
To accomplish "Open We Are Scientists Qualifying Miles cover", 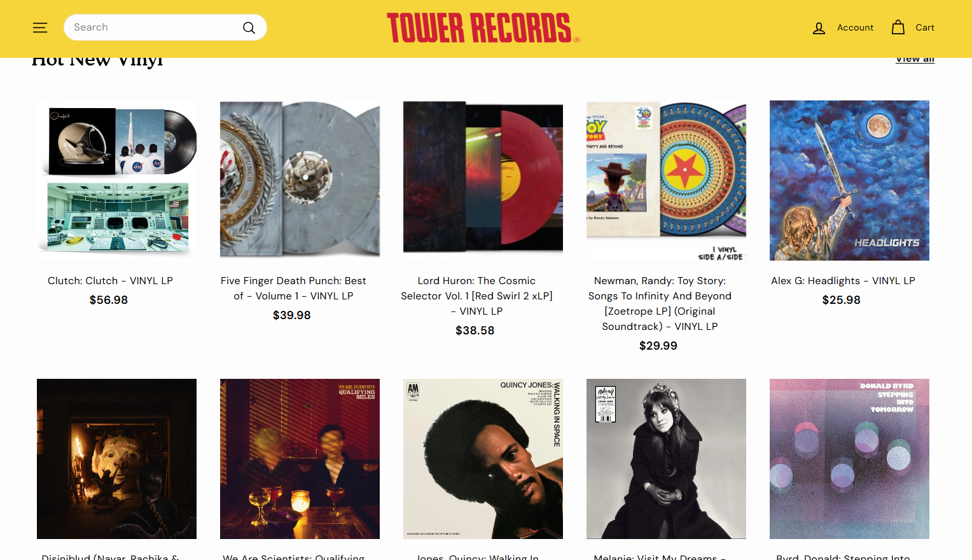I will 300,459.
